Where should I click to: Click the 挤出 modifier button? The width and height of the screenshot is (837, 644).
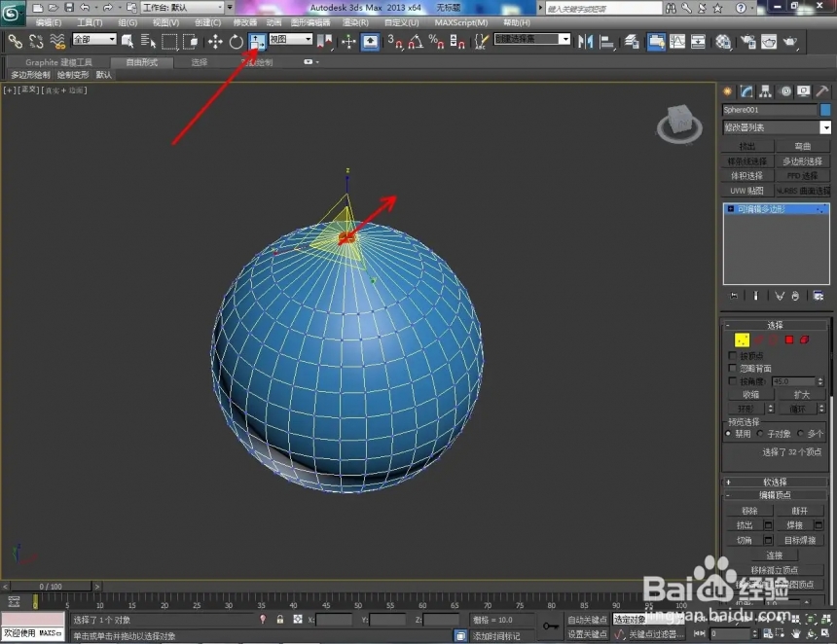coord(746,146)
